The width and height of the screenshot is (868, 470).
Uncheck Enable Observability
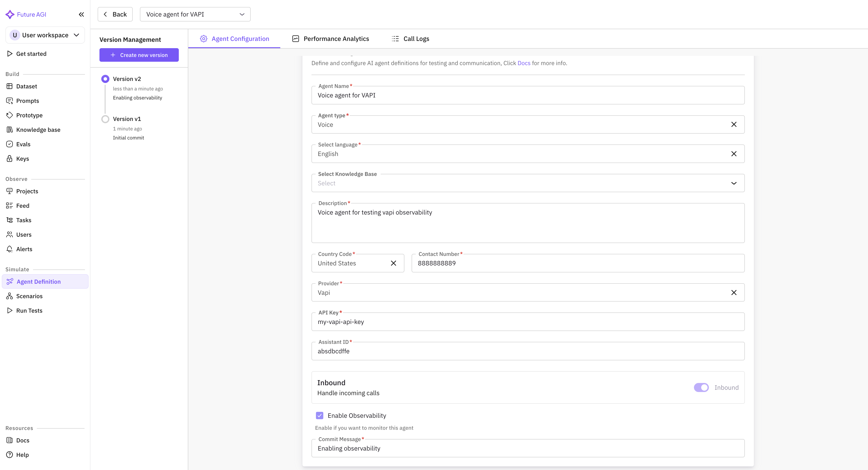(319, 416)
